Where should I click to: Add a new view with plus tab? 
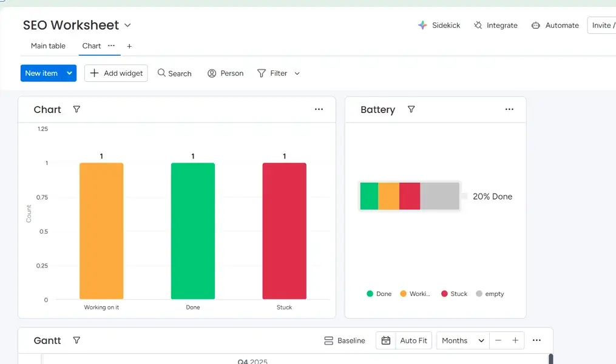point(129,46)
